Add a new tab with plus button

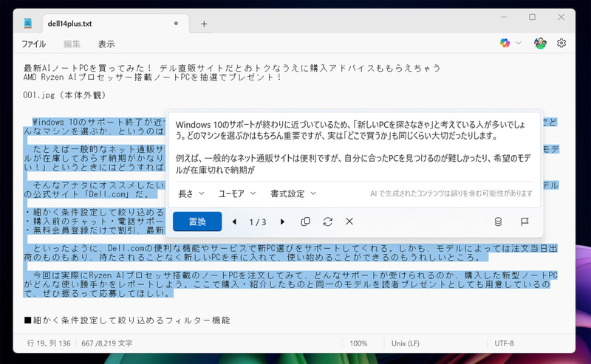pos(204,24)
